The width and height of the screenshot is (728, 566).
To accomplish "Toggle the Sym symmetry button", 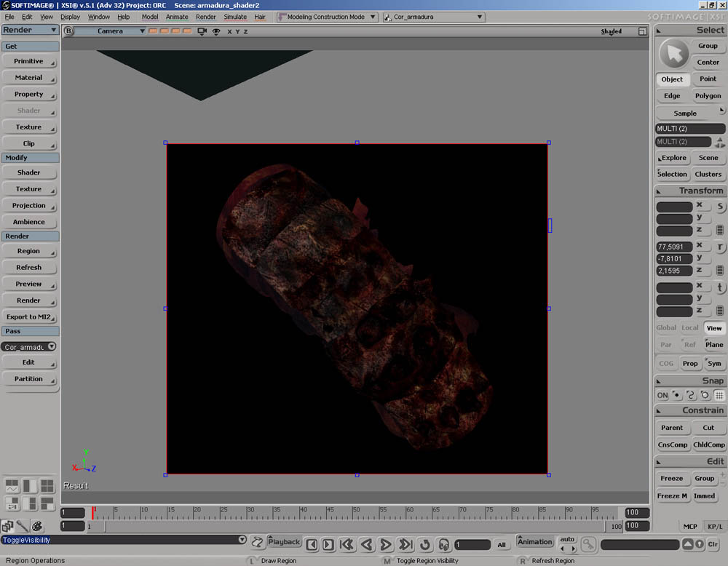I will coord(714,363).
